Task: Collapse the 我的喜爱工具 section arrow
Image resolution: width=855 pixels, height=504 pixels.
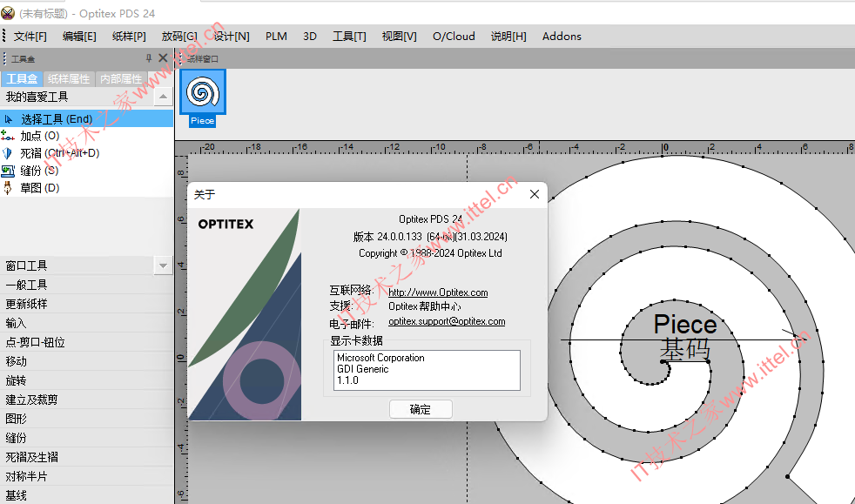Action: point(163,97)
